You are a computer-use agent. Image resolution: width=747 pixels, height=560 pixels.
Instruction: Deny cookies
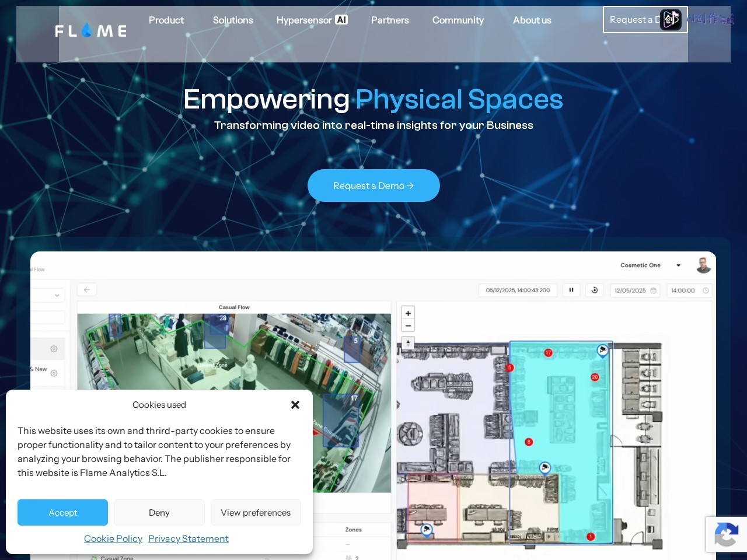[x=159, y=512]
